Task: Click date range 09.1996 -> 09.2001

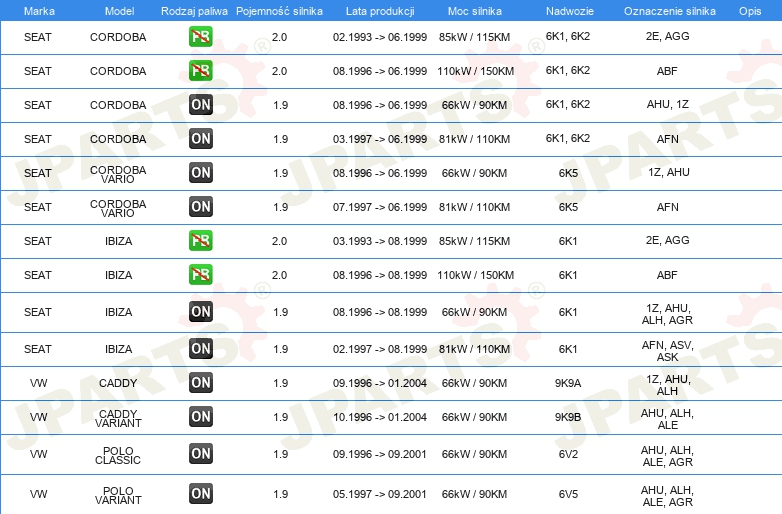Action: click(x=380, y=454)
